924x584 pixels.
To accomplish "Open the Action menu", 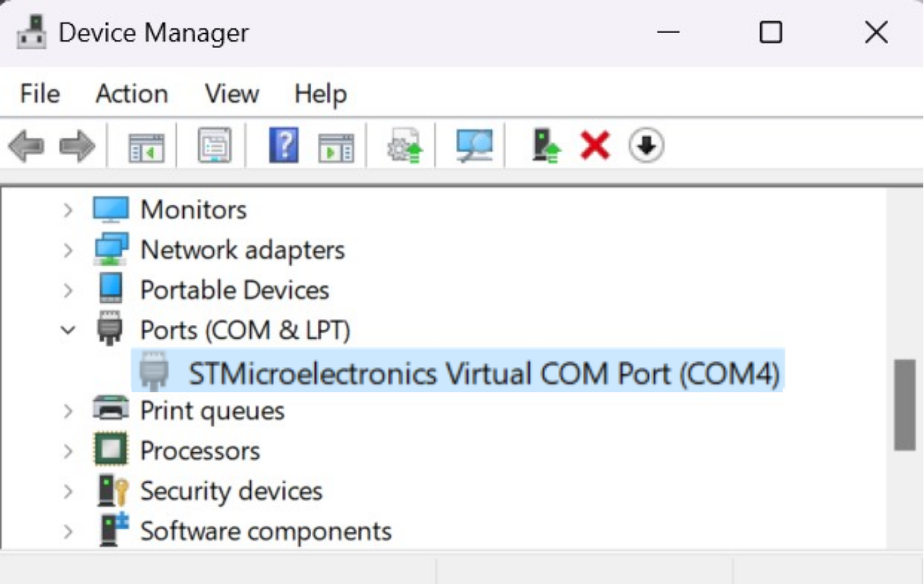I will pyautogui.click(x=131, y=93).
